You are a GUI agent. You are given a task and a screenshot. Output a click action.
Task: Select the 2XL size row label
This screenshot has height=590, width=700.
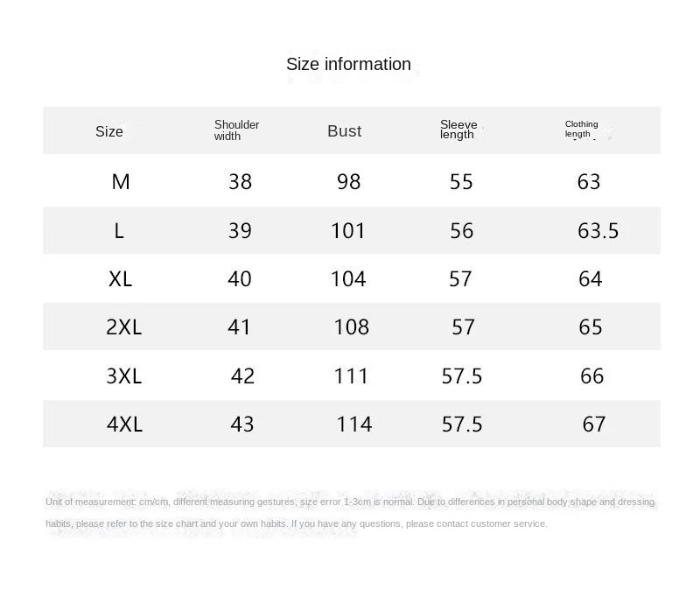pos(123,327)
